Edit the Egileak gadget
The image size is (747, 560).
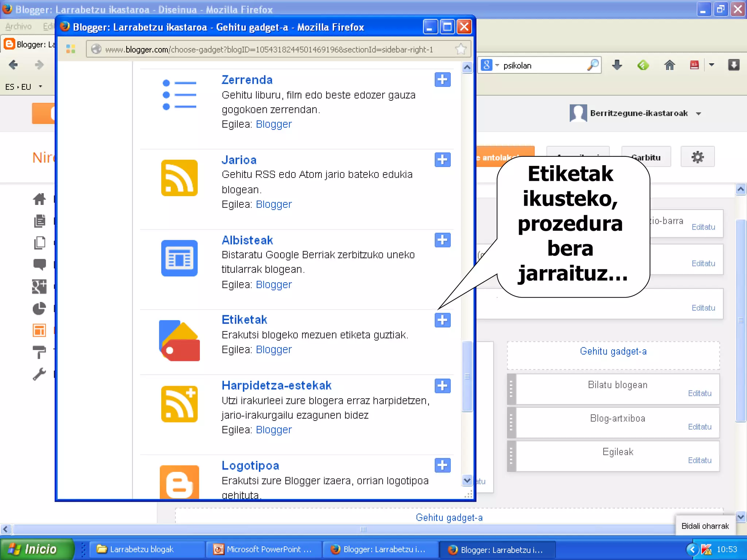[x=700, y=460]
